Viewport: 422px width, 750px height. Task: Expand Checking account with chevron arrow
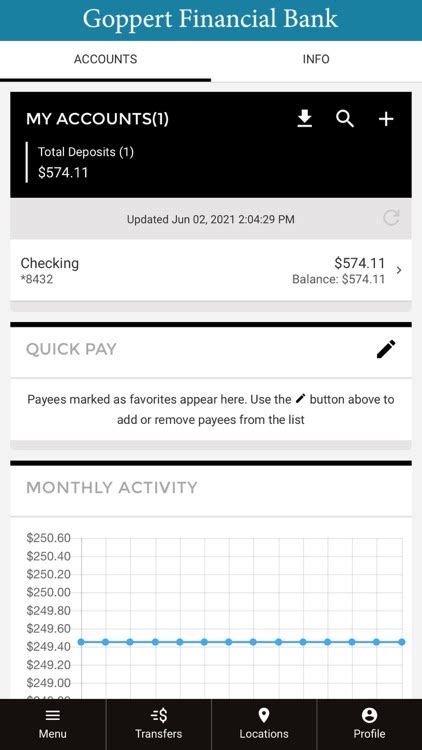(x=399, y=270)
